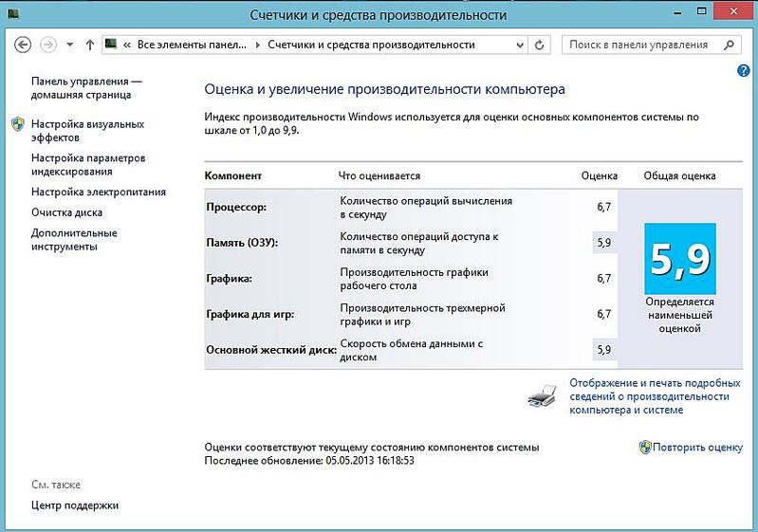
Task: Expand the breadcrumb separator arrow after 'Все элементы панел...'
Action: point(258,45)
